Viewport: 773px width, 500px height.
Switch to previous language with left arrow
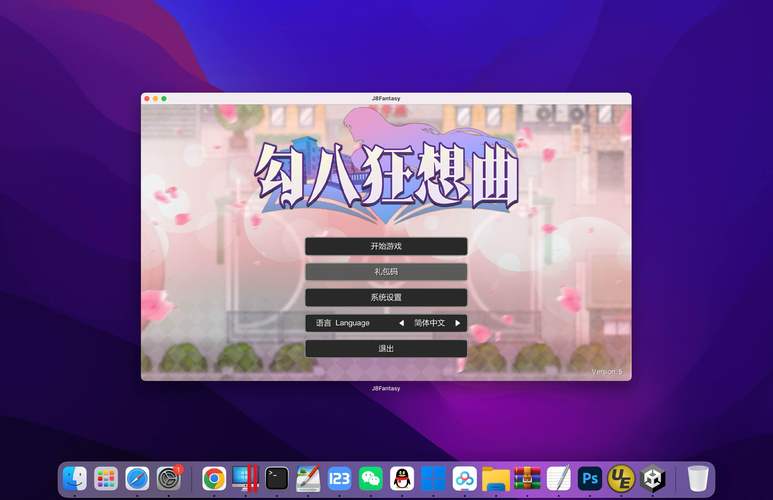pyautogui.click(x=401, y=323)
